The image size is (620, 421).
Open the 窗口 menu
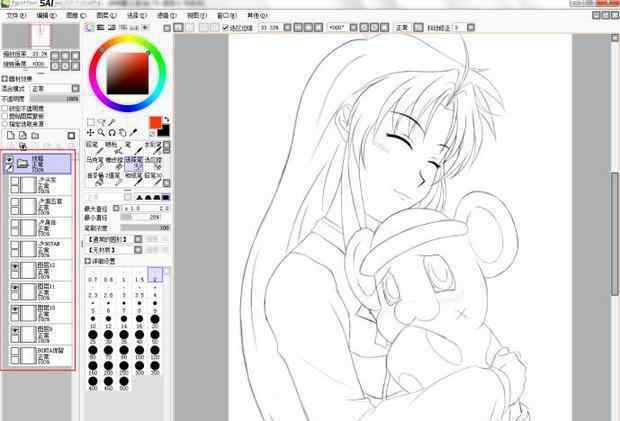coord(227,15)
